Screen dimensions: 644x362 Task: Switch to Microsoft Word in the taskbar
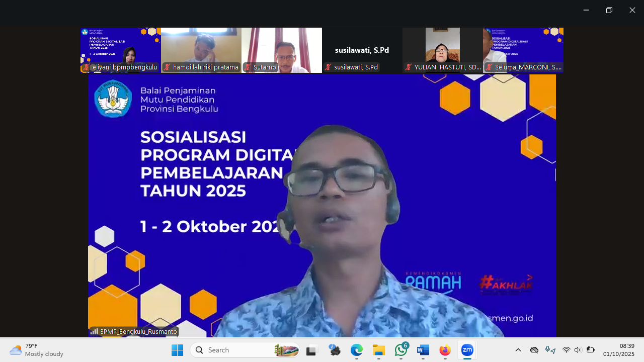point(423,350)
